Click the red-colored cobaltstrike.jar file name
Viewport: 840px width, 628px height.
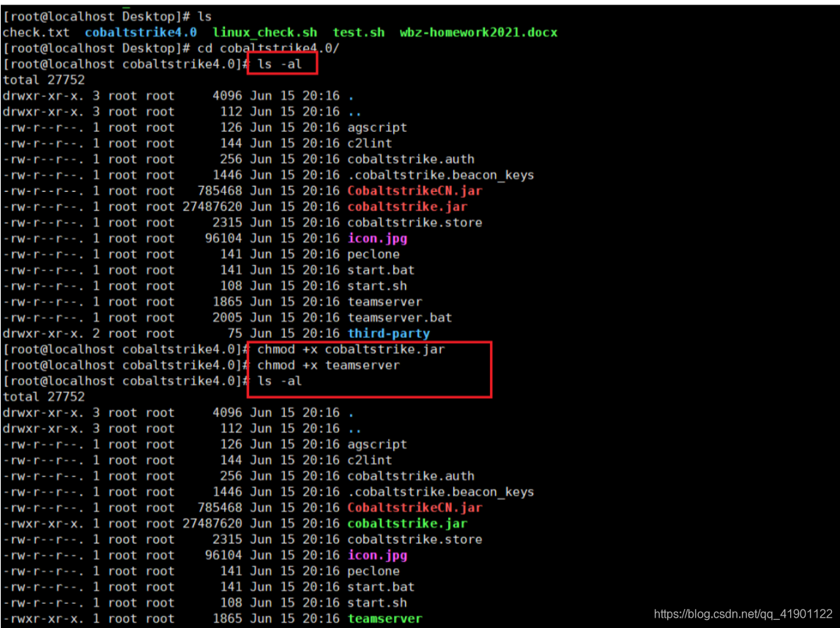[x=407, y=207]
